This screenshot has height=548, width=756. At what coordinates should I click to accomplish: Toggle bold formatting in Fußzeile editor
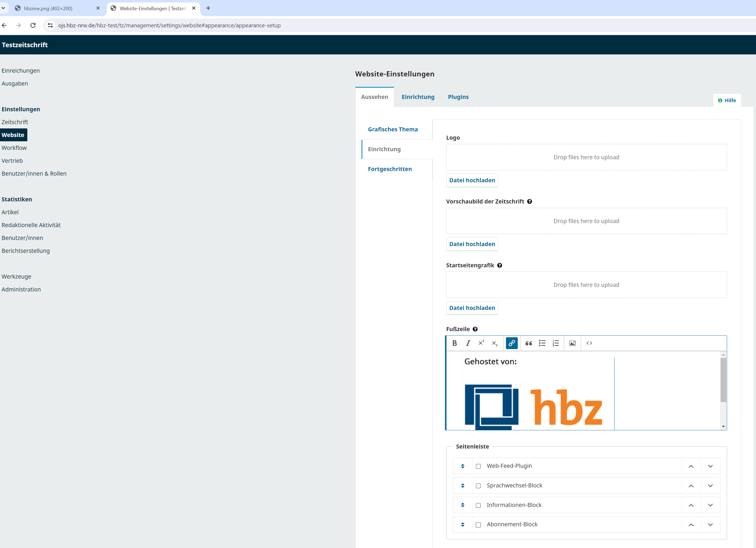point(454,343)
